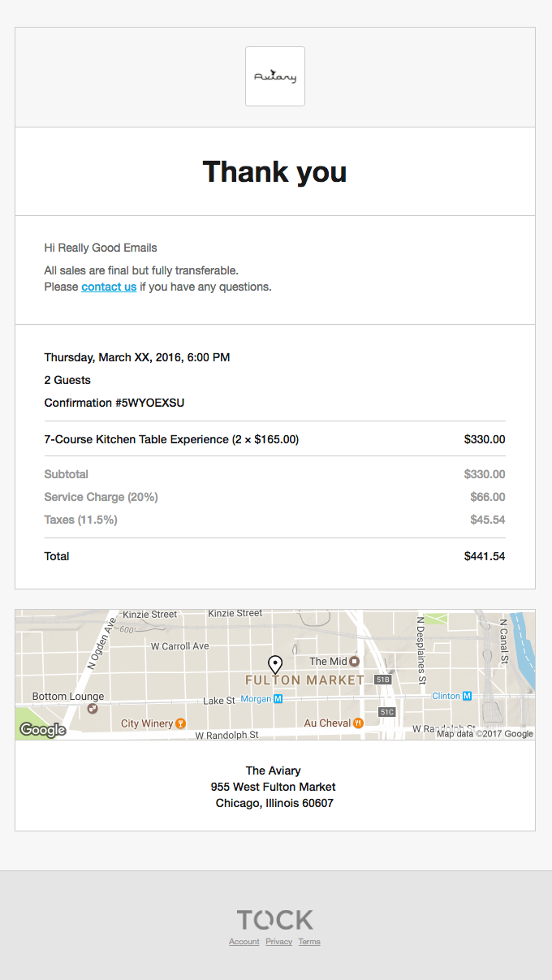Viewport: 552px width, 980px height.
Task: Click the Map data copyright notice
Action: [x=484, y=733]
